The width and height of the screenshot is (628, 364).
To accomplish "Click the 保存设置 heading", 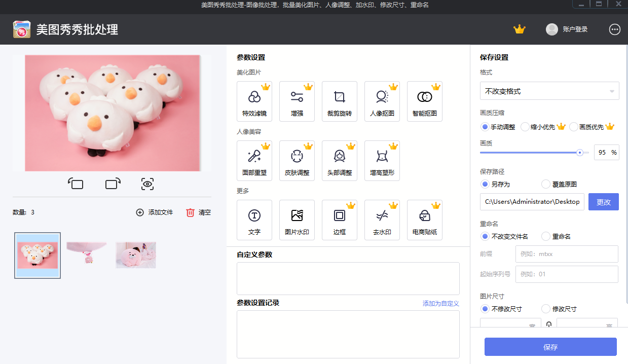I will coord(494,57).
